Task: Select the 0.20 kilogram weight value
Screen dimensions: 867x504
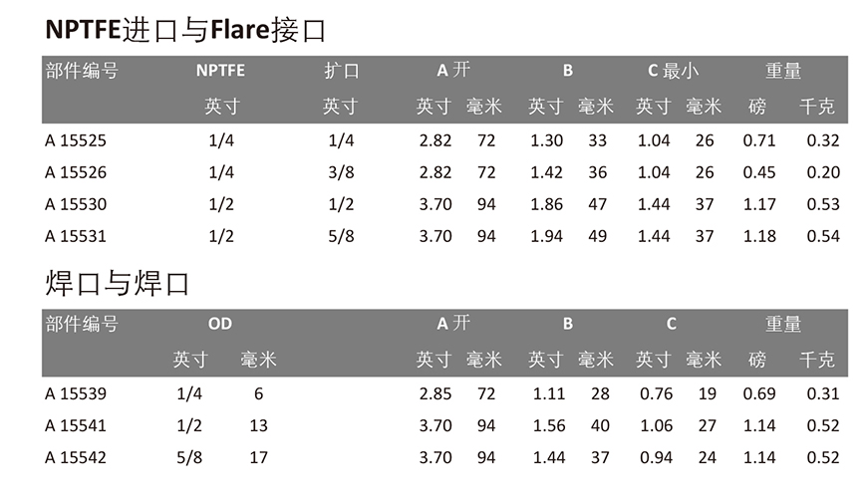Action: point(824,172)
